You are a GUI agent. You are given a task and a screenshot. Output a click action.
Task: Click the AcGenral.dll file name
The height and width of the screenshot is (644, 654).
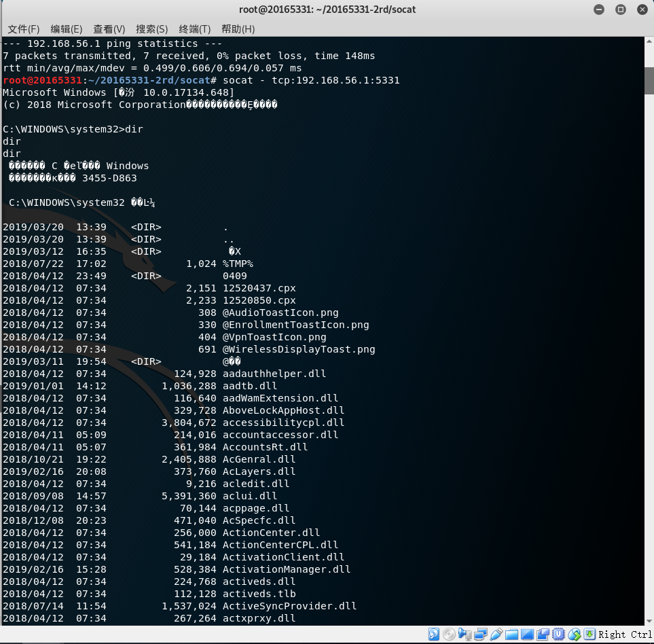click(x=259, y=459)
